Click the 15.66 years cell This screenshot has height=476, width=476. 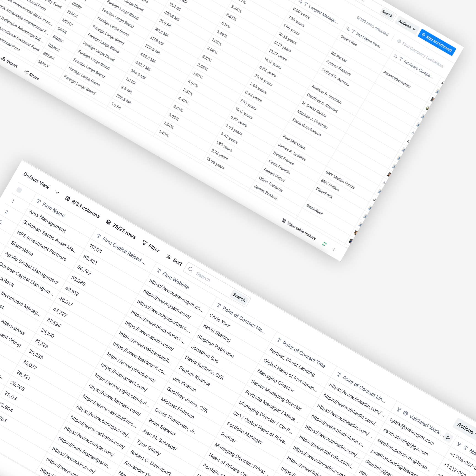(x=215, y=163)
